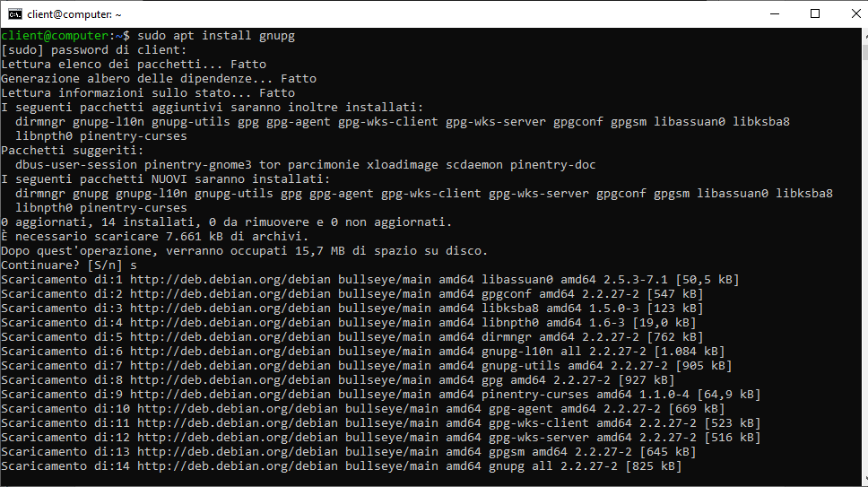Click the 'Scaricamento di:9' pinentry-curses download line
The width and height of the screenshot is (868, 487).
click(381, 395)
